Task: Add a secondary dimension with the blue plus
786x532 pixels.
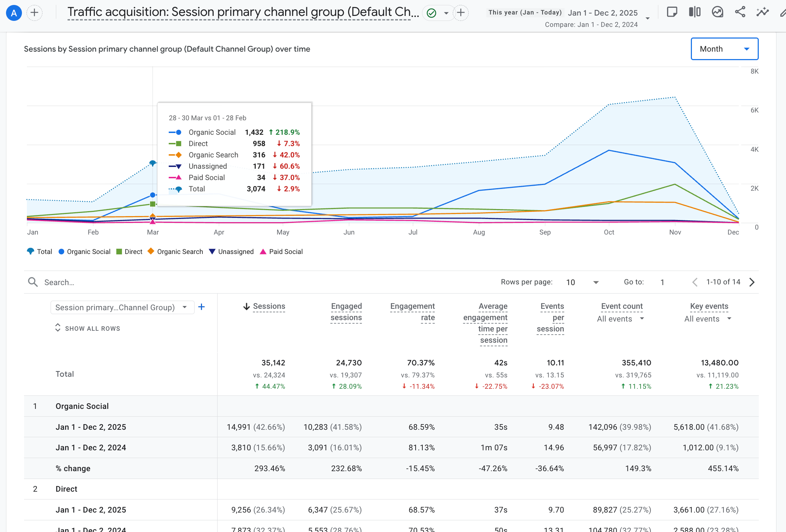Action: click(202, 307)
